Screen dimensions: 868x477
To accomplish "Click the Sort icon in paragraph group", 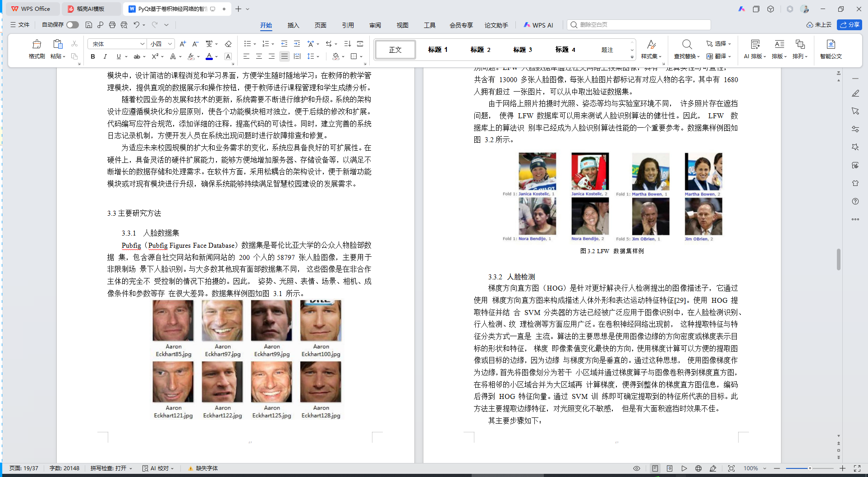I will 347,44.
